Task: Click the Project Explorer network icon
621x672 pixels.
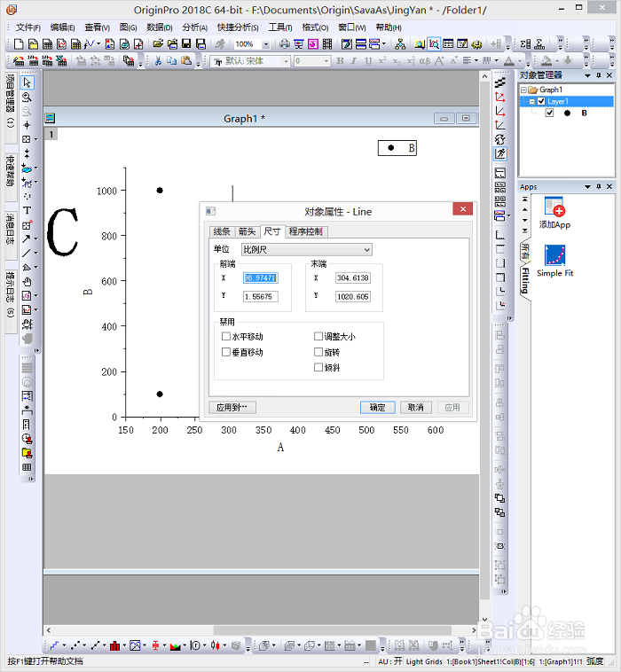Action: (400, 44)
